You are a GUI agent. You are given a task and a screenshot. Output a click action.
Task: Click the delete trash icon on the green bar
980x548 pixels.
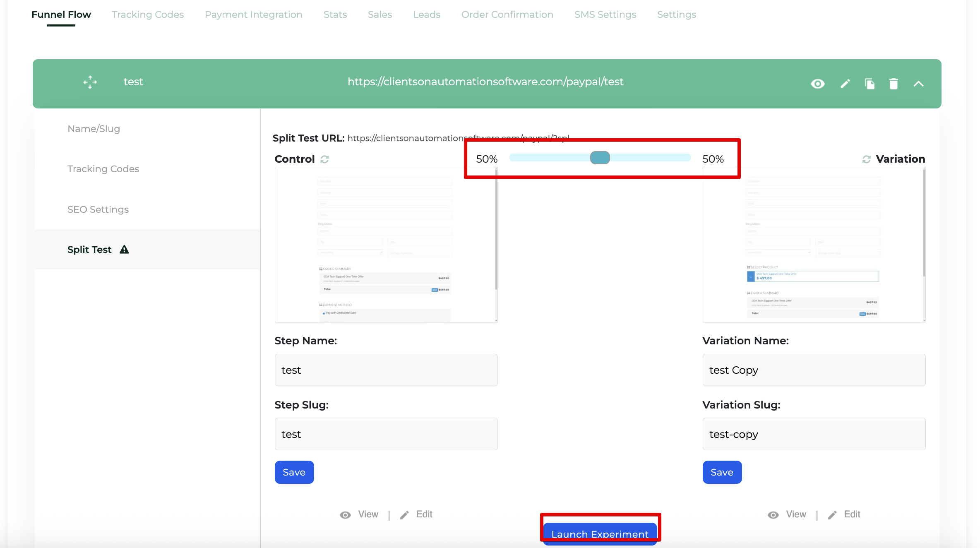tap(894, 84)
